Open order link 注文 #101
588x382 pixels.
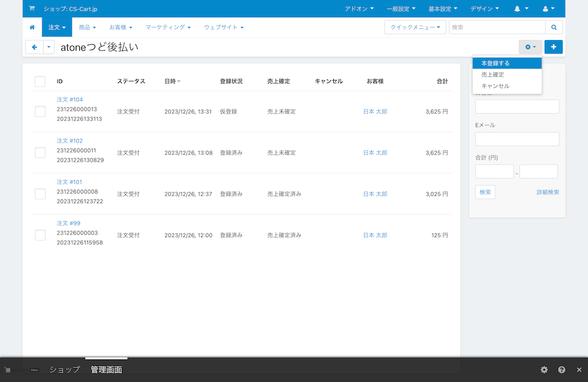tap(69, 182)
